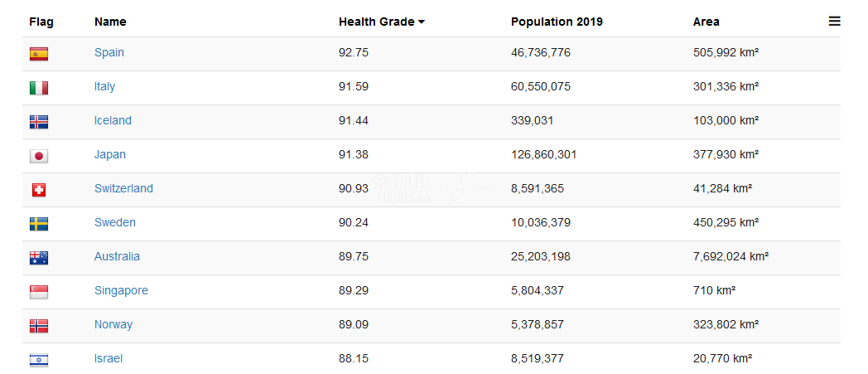Sort table by Population 2019 column
Viewport: 868px width, 374px height.
click(557, 22)
